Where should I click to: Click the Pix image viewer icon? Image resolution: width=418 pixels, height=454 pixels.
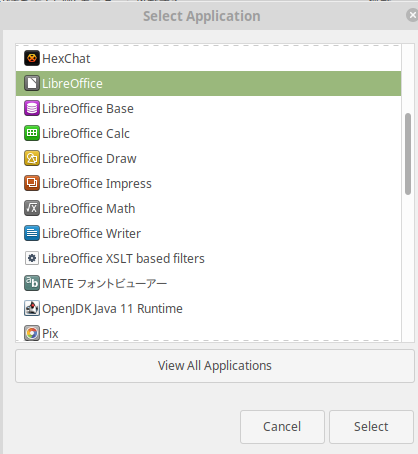(32, 333)
